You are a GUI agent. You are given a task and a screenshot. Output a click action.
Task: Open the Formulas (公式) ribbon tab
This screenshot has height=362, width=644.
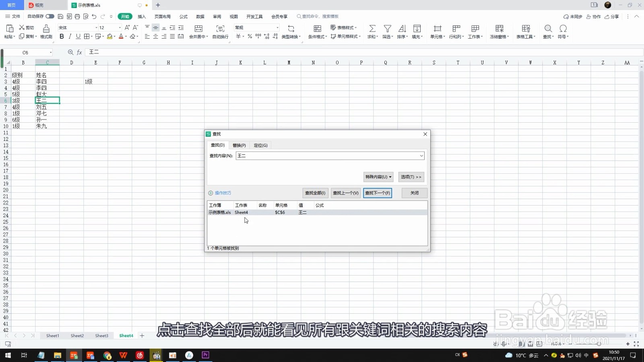point(184,16)
